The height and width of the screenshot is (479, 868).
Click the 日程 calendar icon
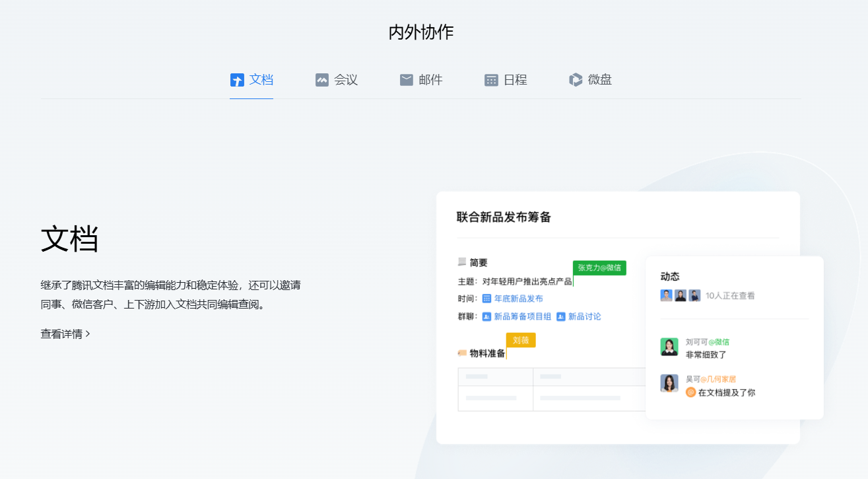tap(491, 80)
